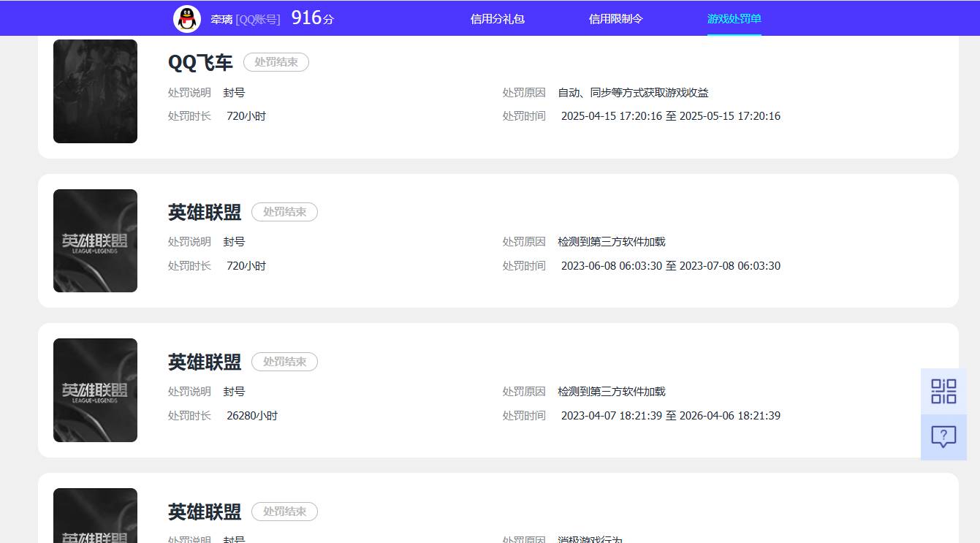
Task: Click 检测到第三方软件加载 reason on the 26280小时 card
Action: [x=612, y=392]
